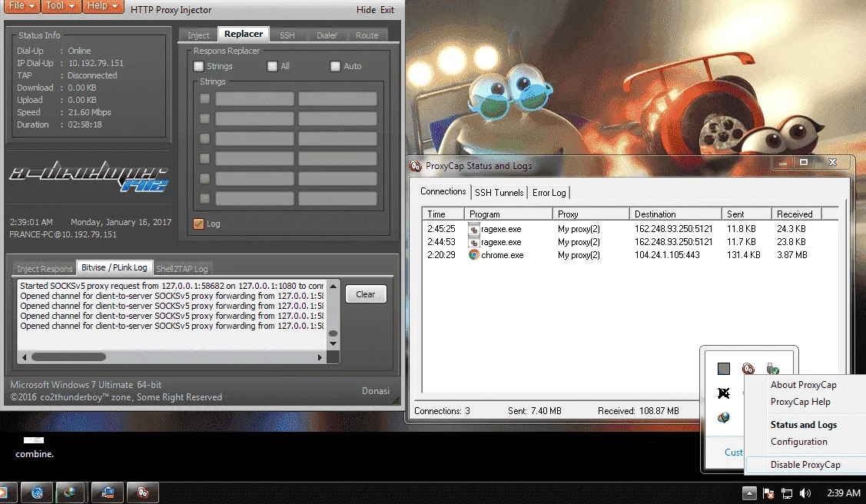Open the Dialer tab
Screen dimensions: 866x504
pos(327,35)
